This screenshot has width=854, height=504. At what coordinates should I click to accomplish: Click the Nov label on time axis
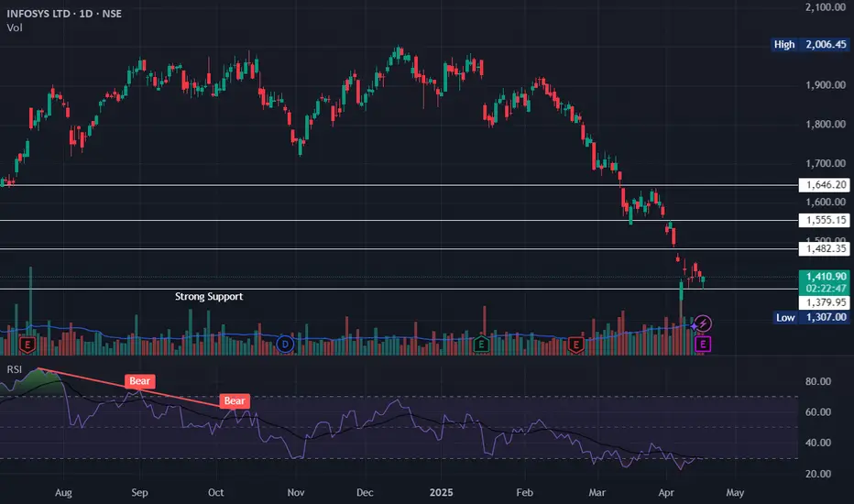pos(296,493)
